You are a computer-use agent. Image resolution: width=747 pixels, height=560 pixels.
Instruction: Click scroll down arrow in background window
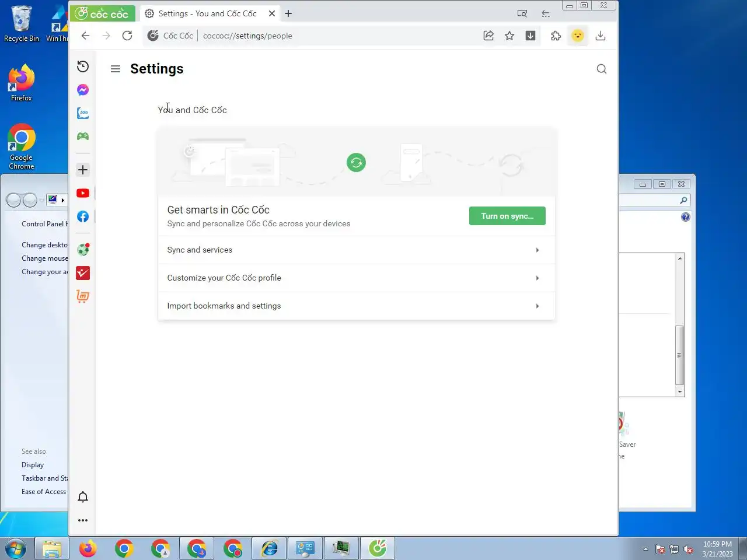[x=680, y=392]
